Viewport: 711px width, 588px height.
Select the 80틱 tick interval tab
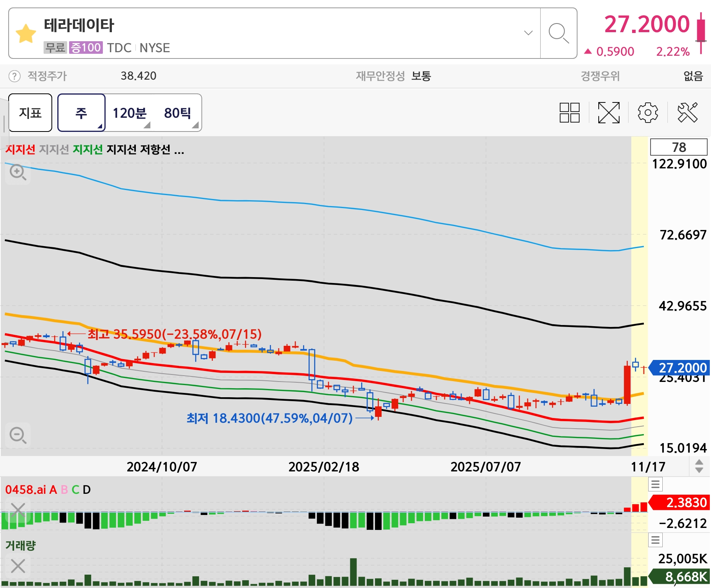(x=178, y=113)
